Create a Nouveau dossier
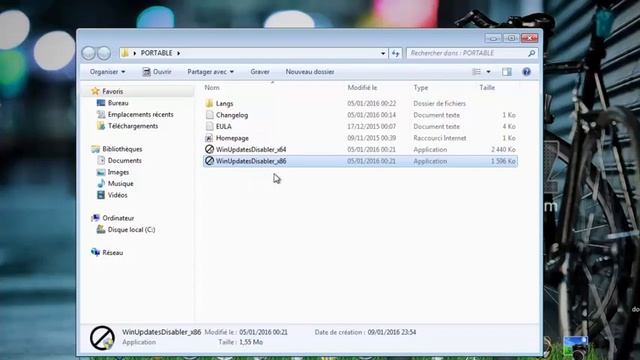This screenshot has width=640, height=360. point(310,72)
